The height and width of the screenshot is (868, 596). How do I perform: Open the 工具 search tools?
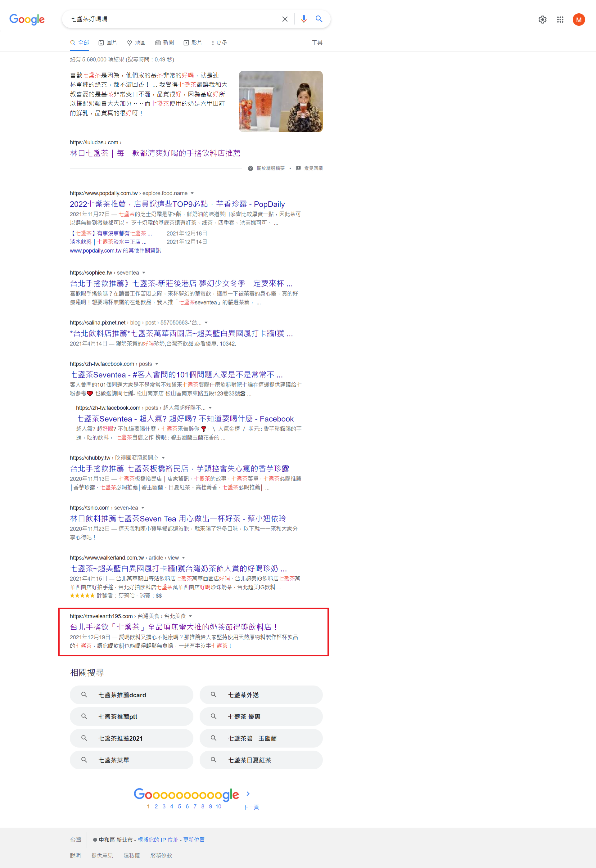(317, 43)
